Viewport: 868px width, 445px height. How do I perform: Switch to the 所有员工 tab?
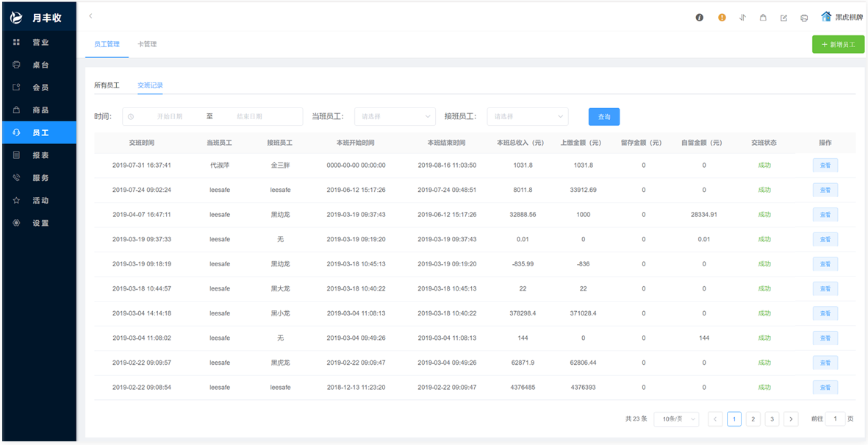[x=107, y=85]
